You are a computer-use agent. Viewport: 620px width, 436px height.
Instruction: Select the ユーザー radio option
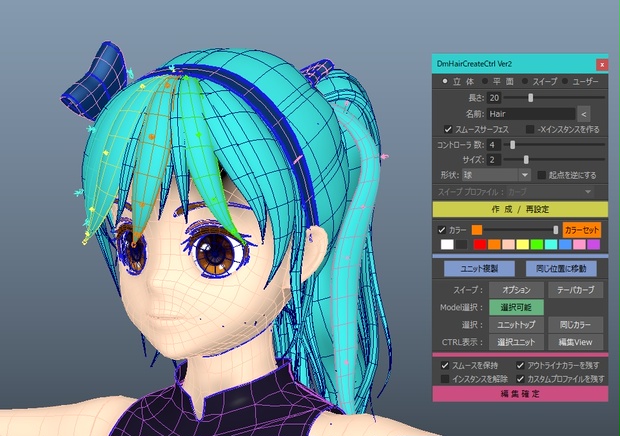click(565, 81)
